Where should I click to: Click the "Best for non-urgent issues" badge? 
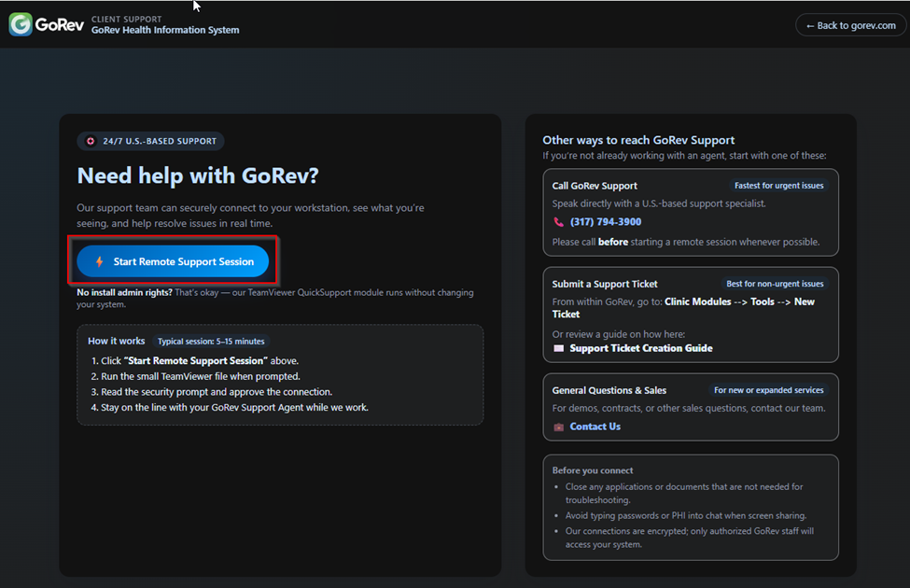pos(775,284)
